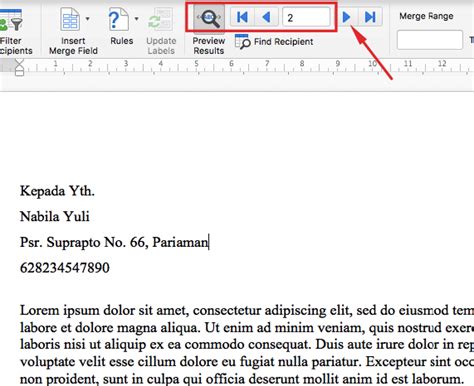Click the Merge Range label

point(426,16)
